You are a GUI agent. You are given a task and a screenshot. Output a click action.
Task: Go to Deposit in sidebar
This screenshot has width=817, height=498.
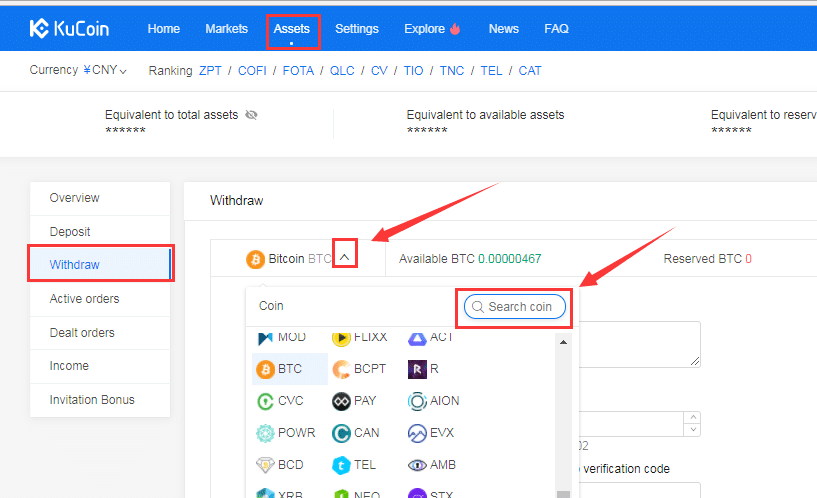pyautogui.click(x=100, y=232)
